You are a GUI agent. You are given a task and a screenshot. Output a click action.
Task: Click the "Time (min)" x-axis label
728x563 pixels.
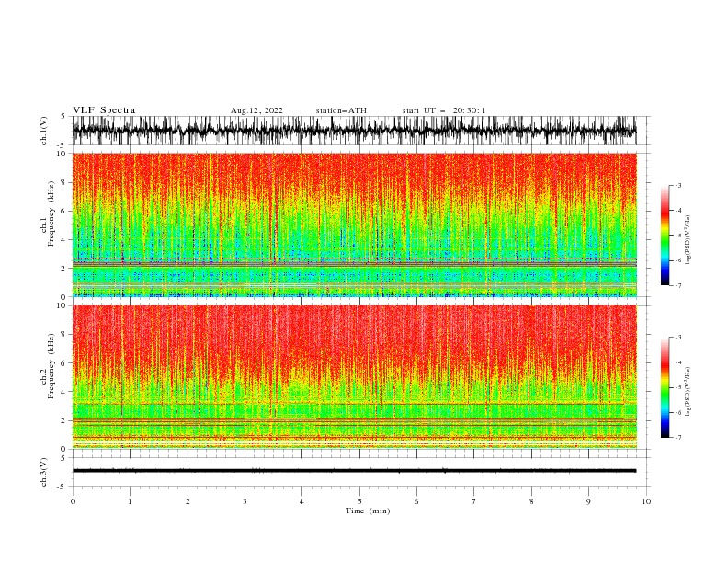click(x=368, y=511)
